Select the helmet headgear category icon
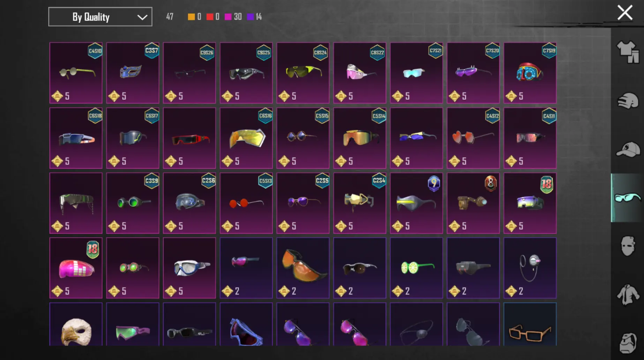Image resolution: width=644 pixels, height=360 pixels. (628, 101)
